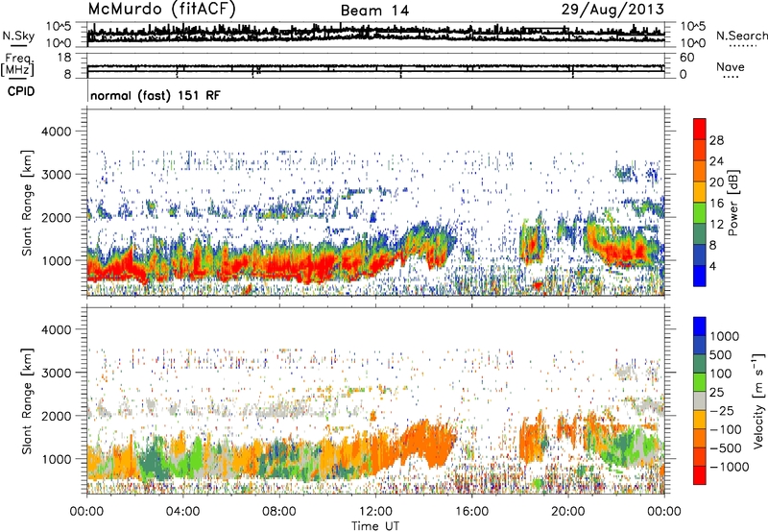Click the Slant Range label of the velocity panel

pyautogui.click(x=27, y=401)
